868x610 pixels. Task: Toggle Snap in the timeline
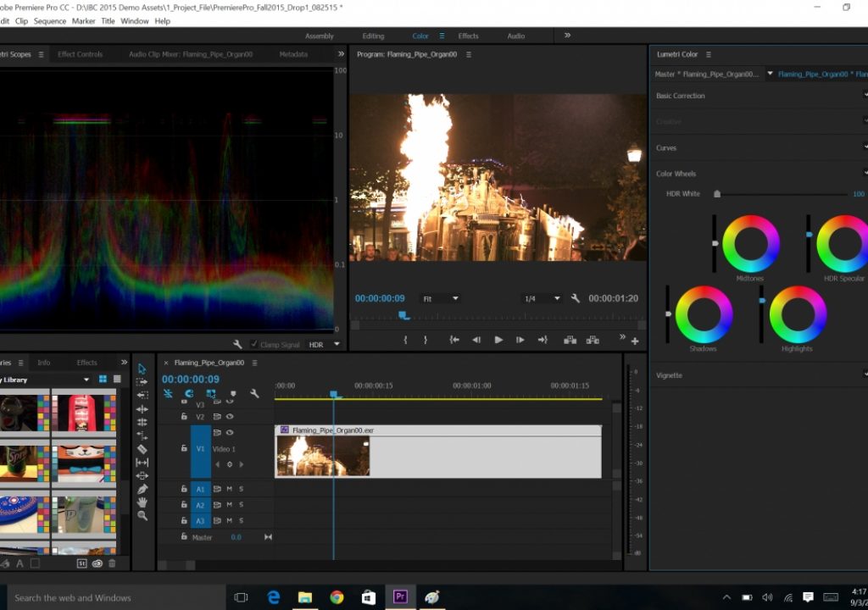[189, 394]
